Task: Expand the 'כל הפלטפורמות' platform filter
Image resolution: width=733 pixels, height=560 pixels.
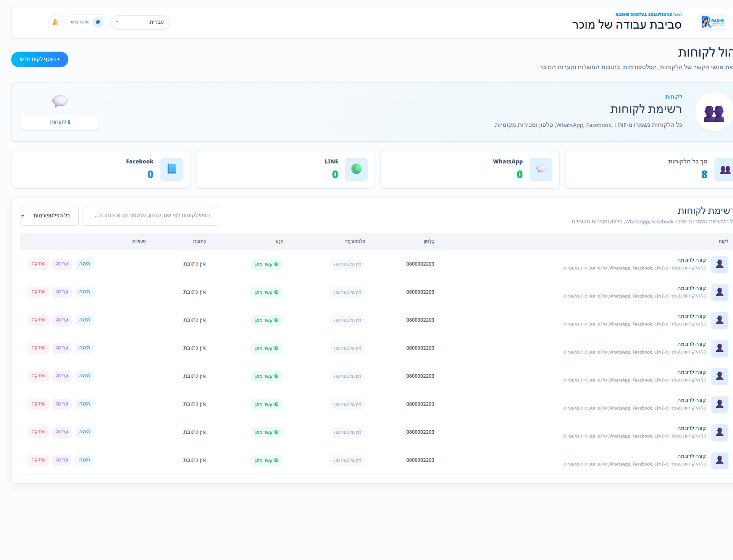Action: 49,216
